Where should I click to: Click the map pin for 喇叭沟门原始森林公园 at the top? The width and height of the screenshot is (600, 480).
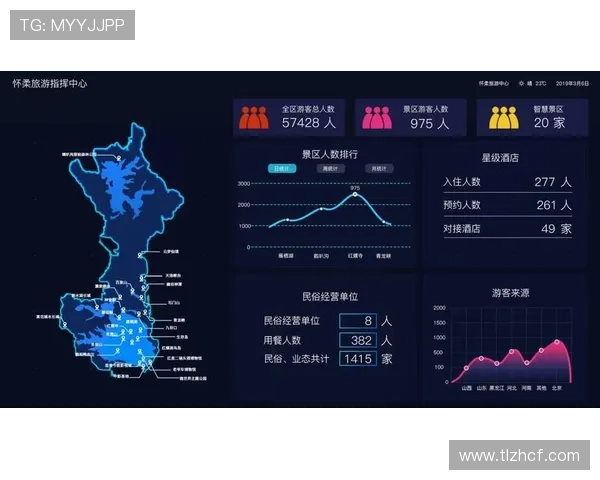click(119, 158)
